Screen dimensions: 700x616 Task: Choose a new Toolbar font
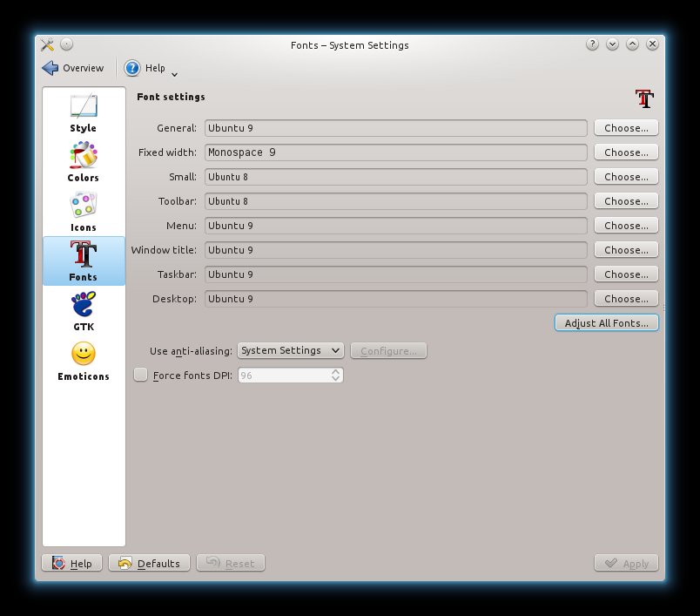626,201
